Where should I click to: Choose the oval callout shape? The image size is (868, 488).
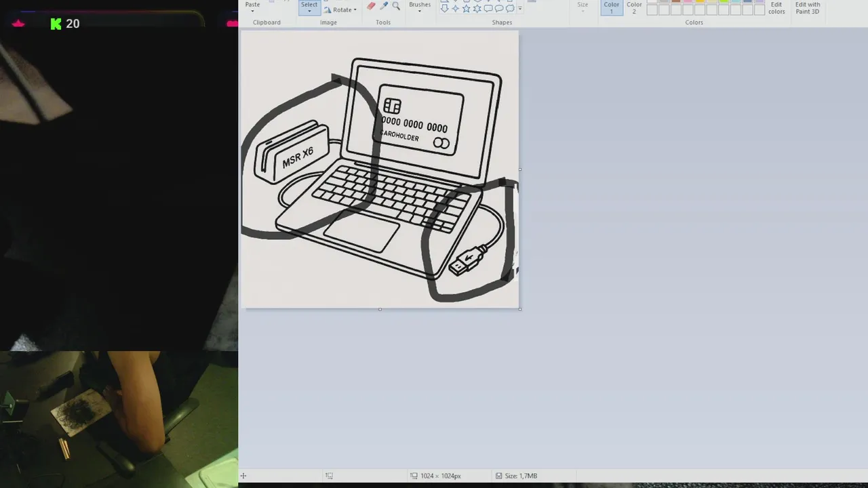499,9
